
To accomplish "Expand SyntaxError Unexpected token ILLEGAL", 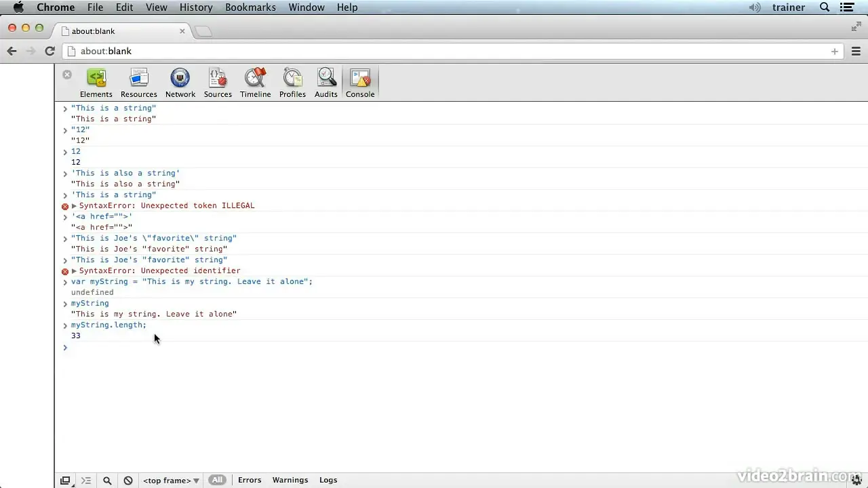I will (75, 206).
